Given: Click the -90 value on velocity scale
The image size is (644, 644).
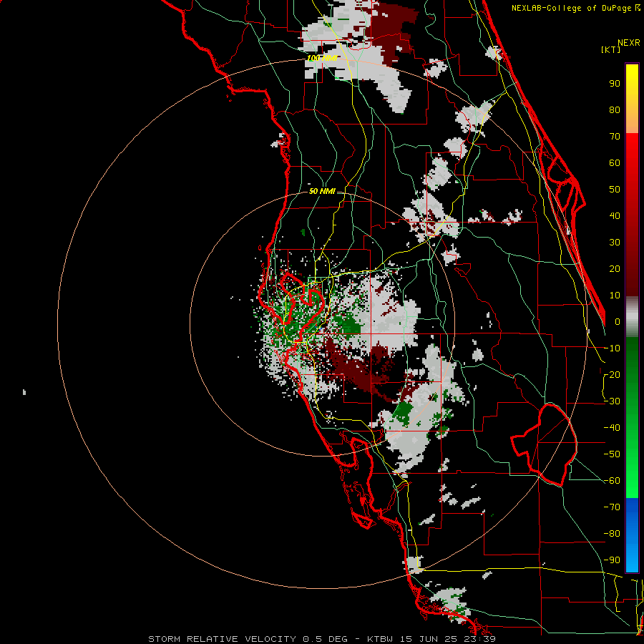Looking at the screenshot, I should coord(612,560).
